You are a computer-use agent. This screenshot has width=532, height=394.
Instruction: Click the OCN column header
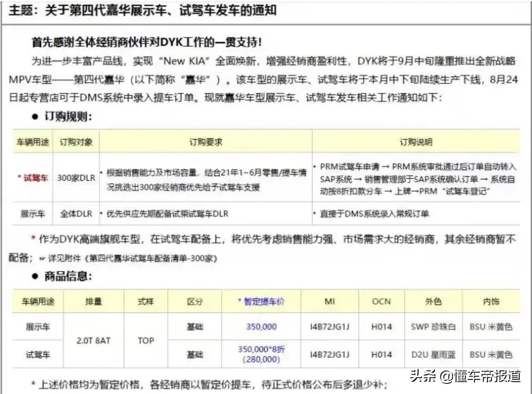click(x=381, y=301)
